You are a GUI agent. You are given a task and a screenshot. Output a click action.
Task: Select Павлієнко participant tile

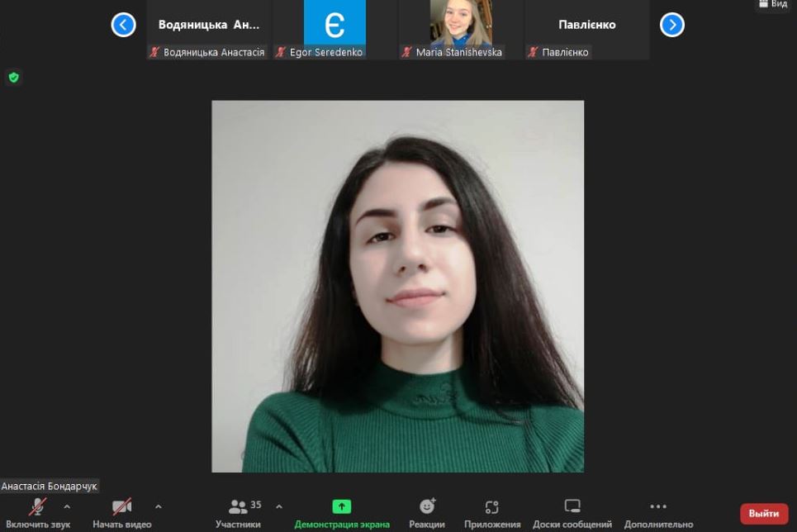click(x=587, y=30)
